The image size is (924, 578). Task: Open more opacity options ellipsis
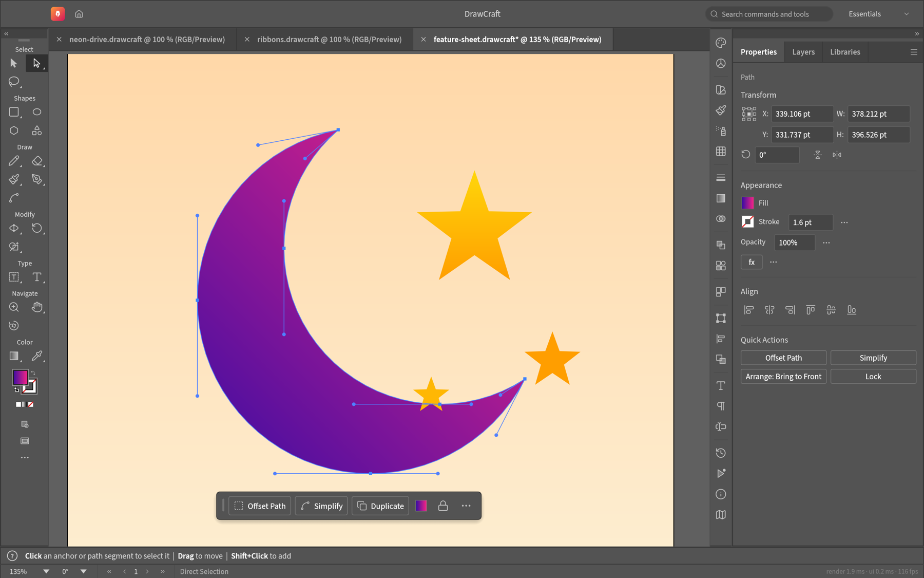click(x=826, y=243)
